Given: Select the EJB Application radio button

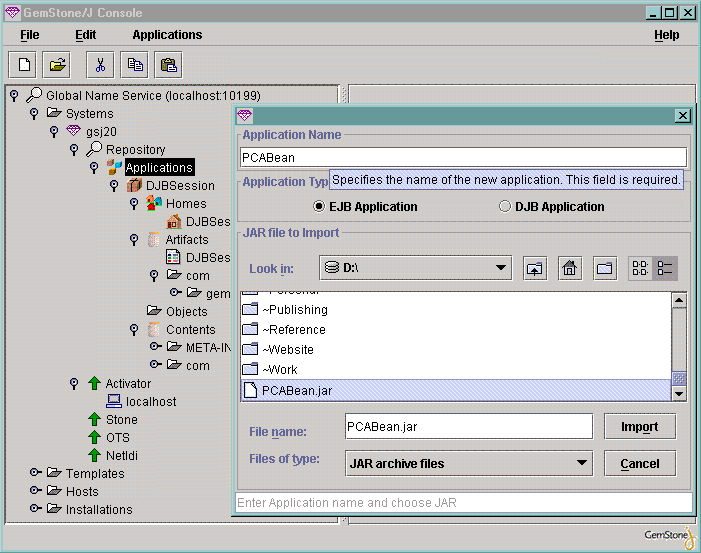Looking at the screenshot, I should [318, 206].
